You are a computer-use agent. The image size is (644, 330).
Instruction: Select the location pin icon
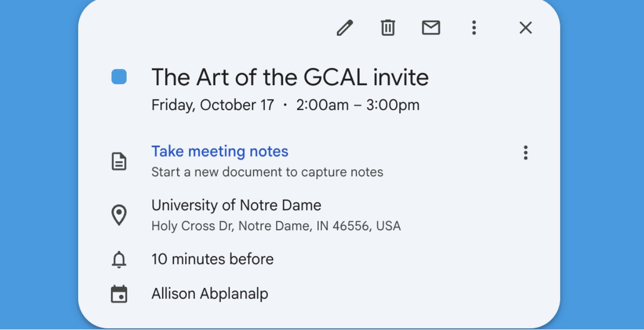(120, 215)
